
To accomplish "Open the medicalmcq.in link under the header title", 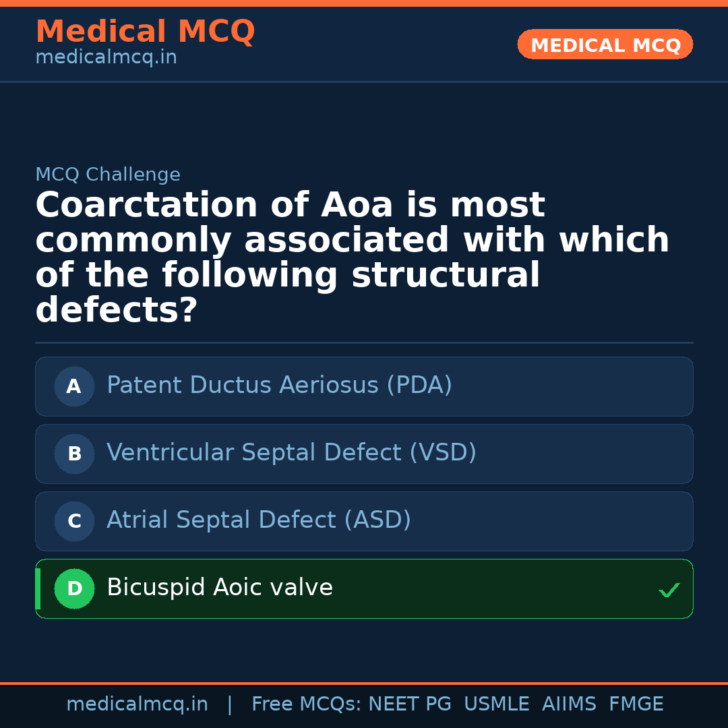I will pos(106,58).
